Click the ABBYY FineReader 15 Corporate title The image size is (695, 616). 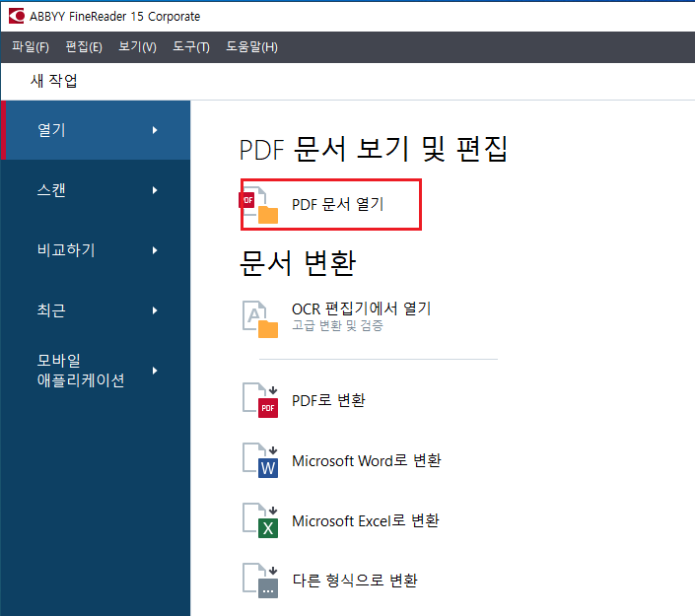coord(114,17)
